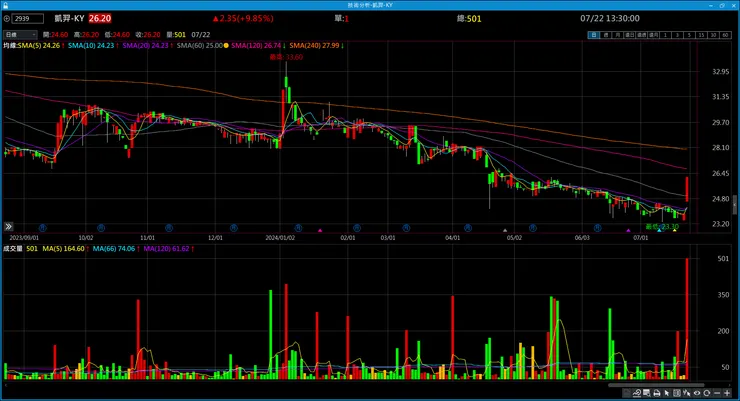
Task: Click the SMA(60) 25.00 label
Action: (200, 46)
